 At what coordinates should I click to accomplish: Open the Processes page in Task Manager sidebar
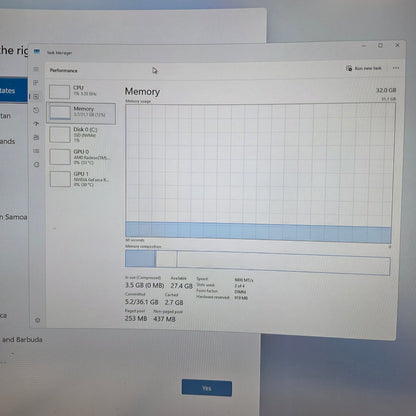[x=36, y=83]
